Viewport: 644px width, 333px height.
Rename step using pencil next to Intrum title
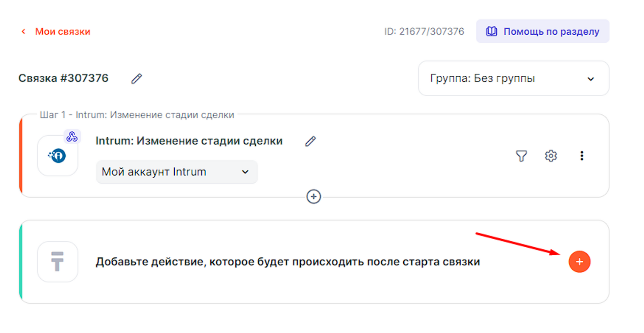[x=310, y=141]
